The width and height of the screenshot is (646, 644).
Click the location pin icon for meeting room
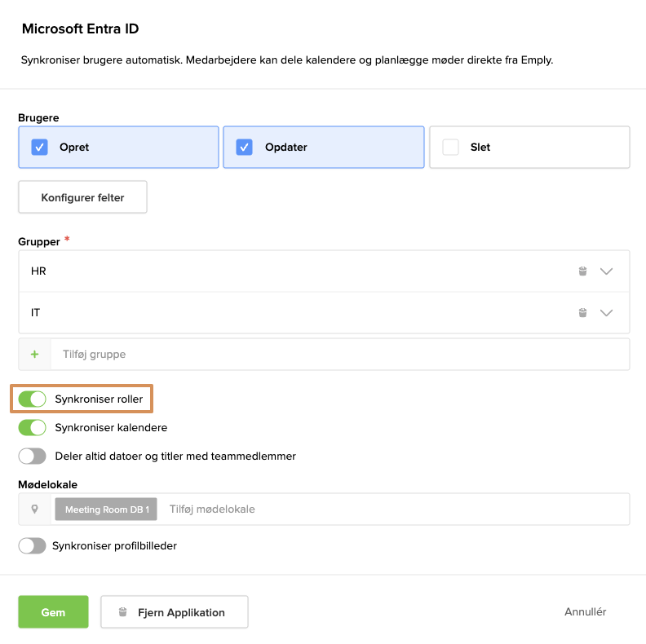[34, 509]
